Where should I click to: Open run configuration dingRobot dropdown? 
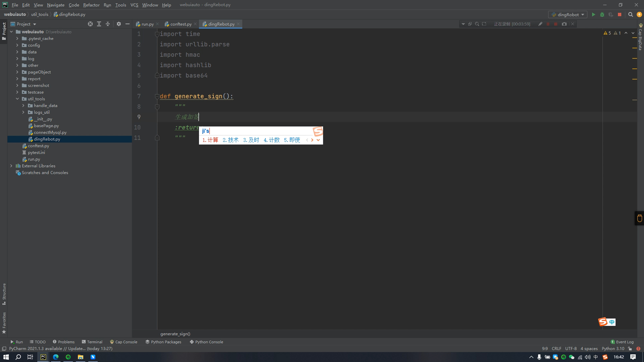568,14
